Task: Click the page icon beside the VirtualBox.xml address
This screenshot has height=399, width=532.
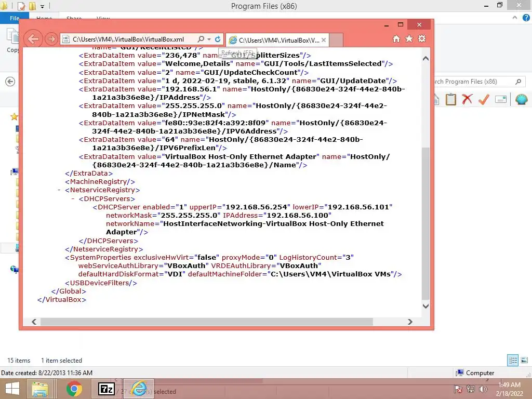Action: 66,39
